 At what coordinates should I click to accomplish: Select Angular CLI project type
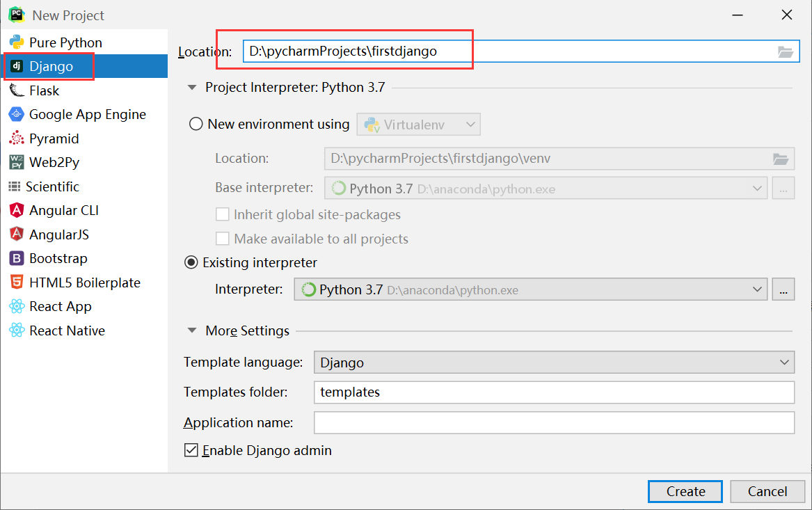tap(84, 210)
